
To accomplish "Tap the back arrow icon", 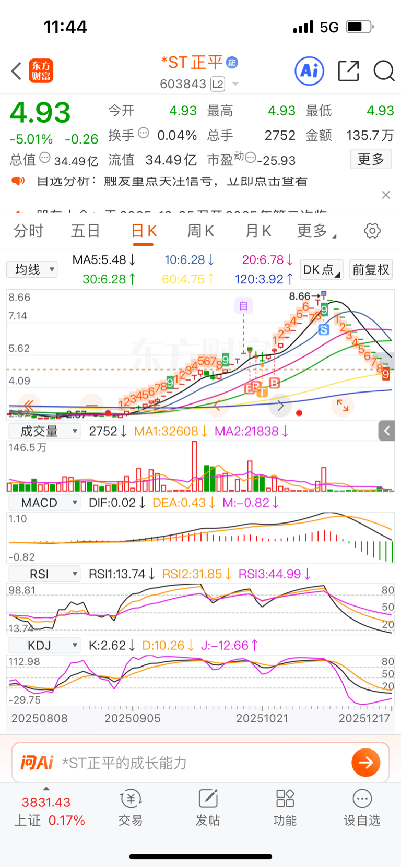I will pos(16,71).
